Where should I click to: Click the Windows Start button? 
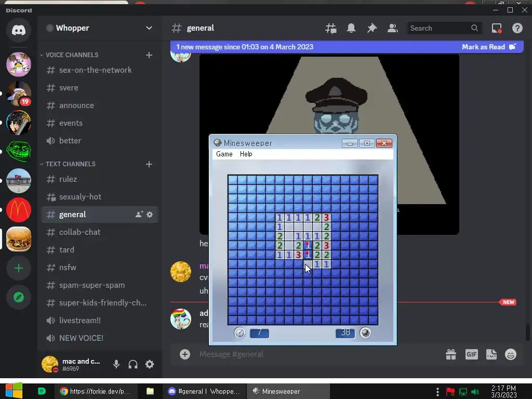(14, 391)
